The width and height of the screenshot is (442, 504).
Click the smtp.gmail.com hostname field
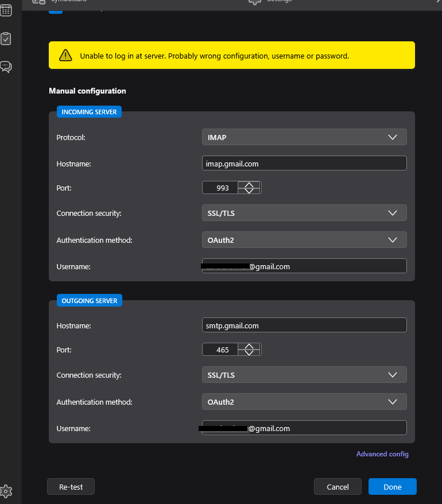[x=304, y=325]
